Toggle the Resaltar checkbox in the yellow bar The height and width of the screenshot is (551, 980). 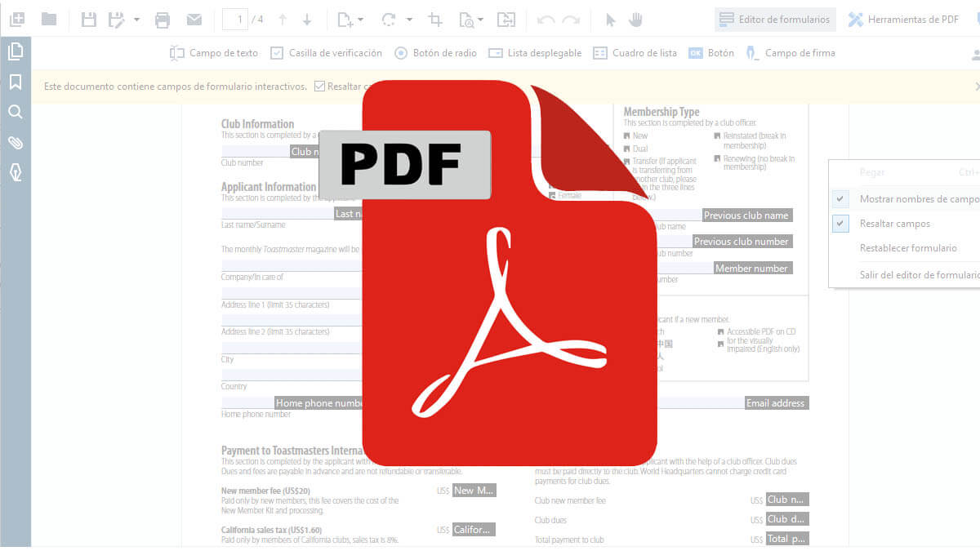[x=319, y=86]
